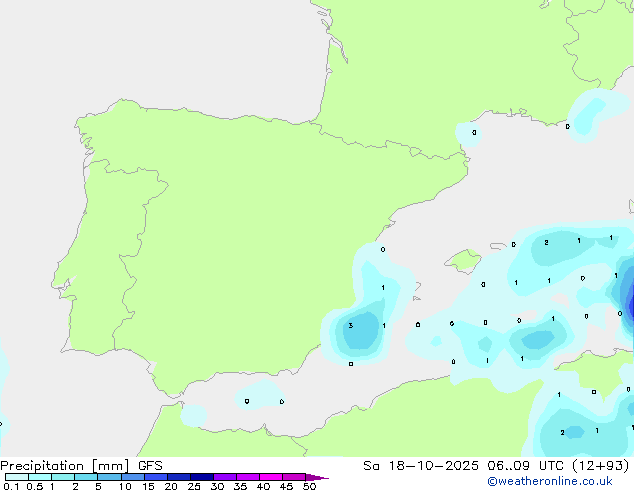Click the above-50 mm arrow swatch
The height and width of the screenshot is (490, 634).
pyautogui.click(x=317, y=477)
